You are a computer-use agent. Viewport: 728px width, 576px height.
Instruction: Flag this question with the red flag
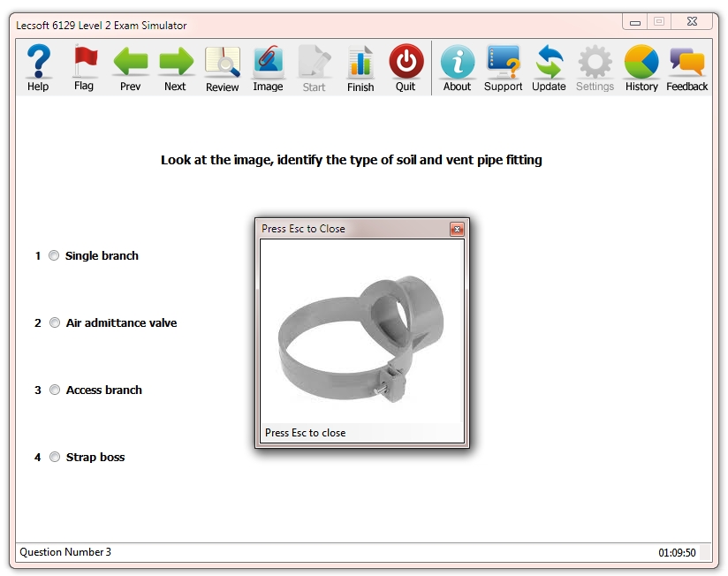tap(84, 68)
